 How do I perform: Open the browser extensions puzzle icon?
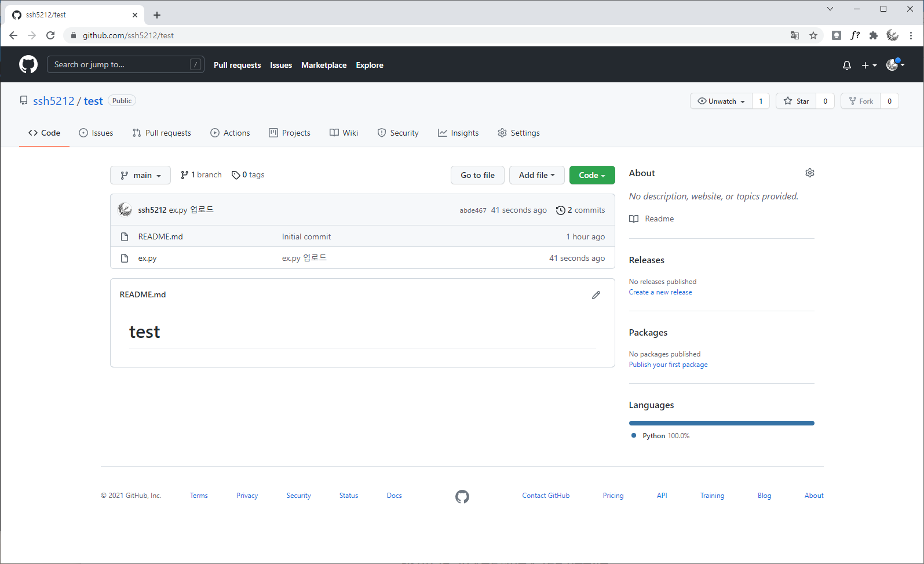(874, 35)
